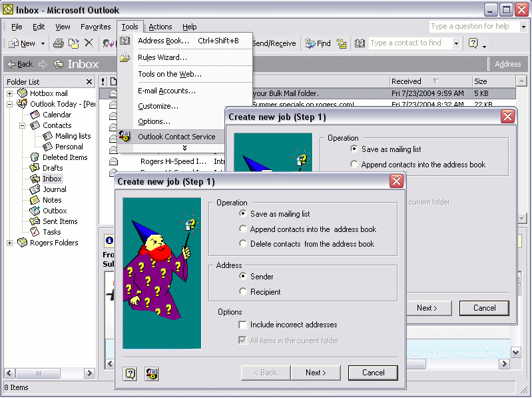Image resolution: width=532 pixels, height=398 pixels.
Task: Click the Print toolbar icon
Action: tap(59, 43)
